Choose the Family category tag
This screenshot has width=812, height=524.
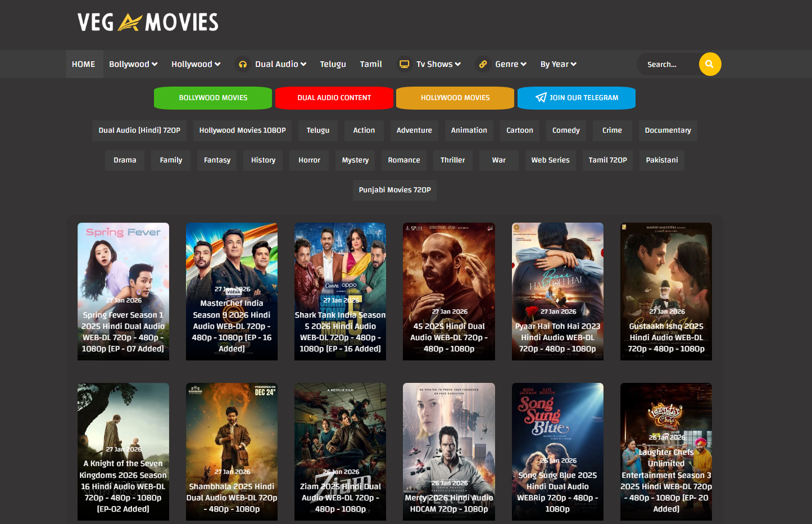click(x=171, y=160)
